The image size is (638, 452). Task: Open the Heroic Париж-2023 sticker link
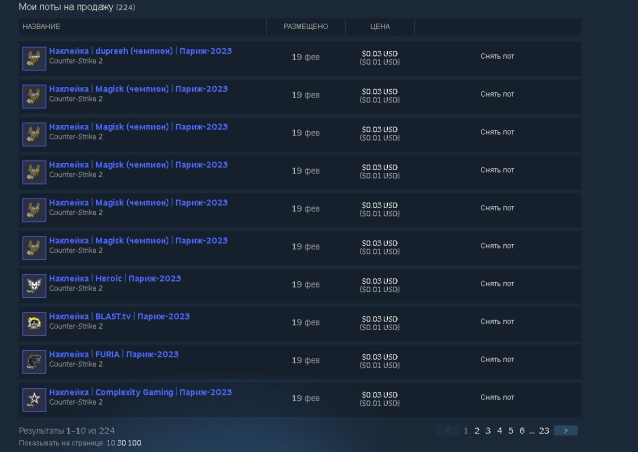[115, 278]
